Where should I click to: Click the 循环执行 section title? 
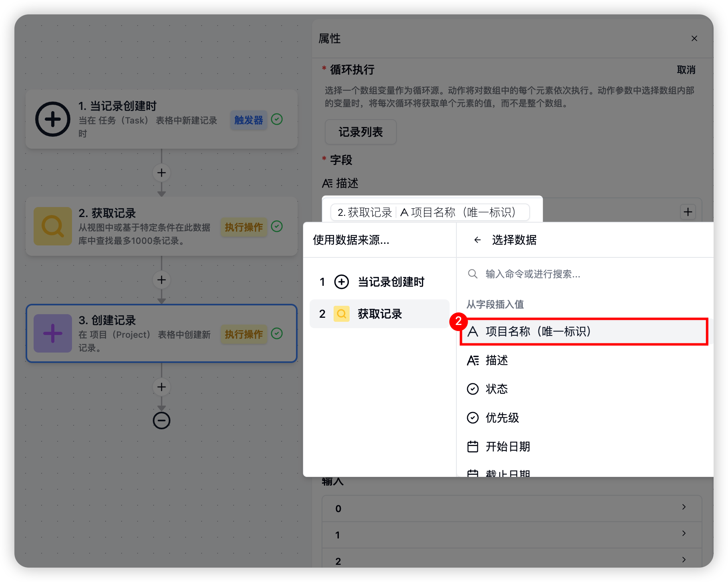click(x=352, y=70)
